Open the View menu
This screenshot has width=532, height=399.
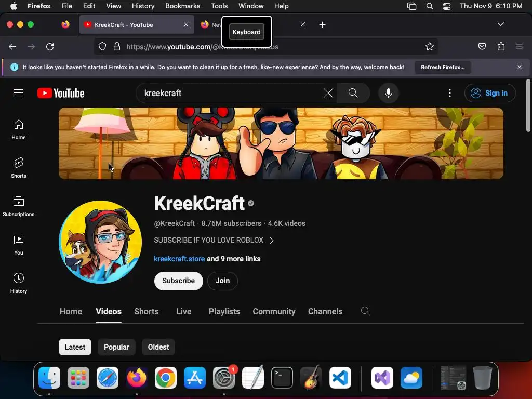point(113,6)
